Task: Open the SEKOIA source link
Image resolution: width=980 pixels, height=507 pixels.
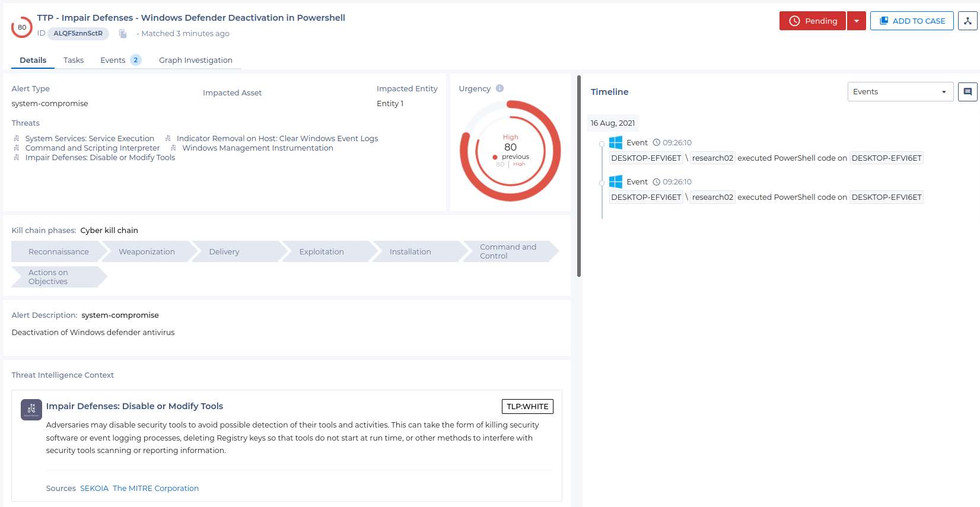Action: point(94,488)
